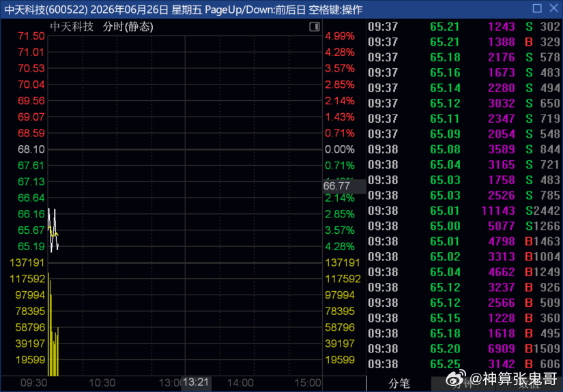This screenshot has width=563, height=392.
Task: Select tick row with volume 4798
Action: click(464, 241)
